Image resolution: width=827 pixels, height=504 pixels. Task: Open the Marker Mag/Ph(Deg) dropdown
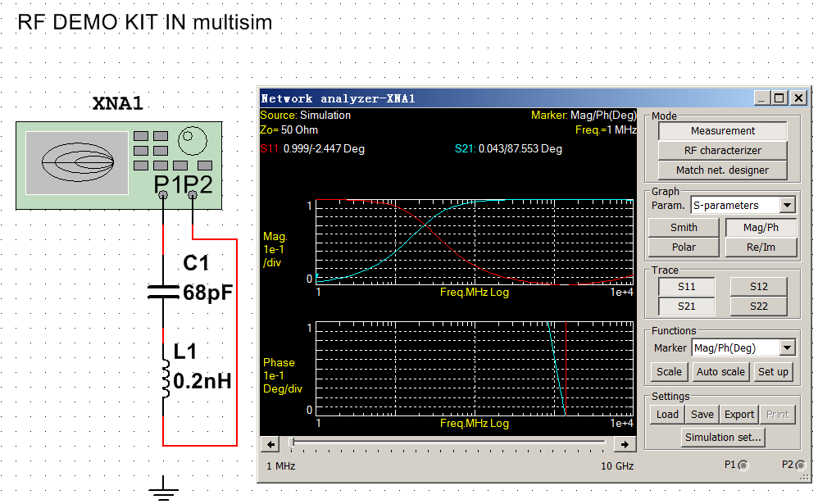click(x=788, y=348)
